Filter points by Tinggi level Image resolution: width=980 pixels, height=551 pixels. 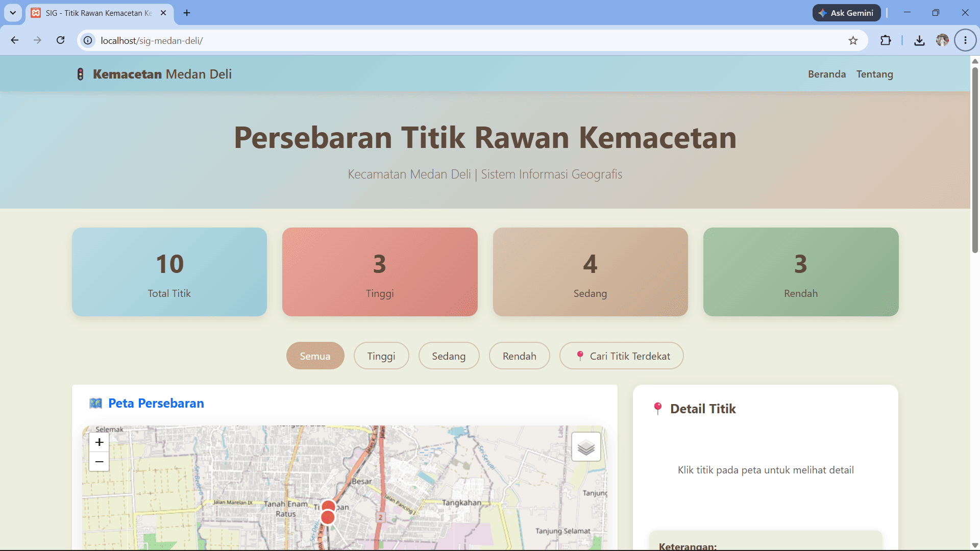(x=381, y=356)
